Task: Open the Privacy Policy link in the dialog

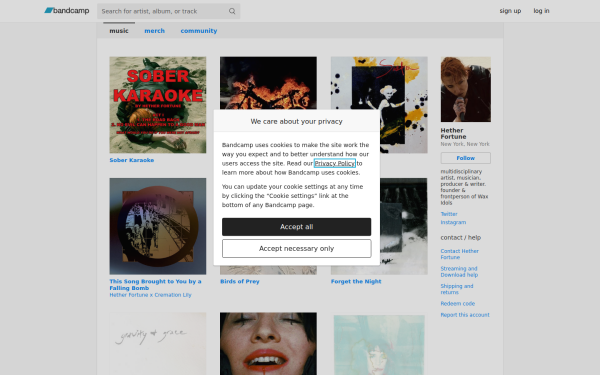Action: (x=335, y=163)
